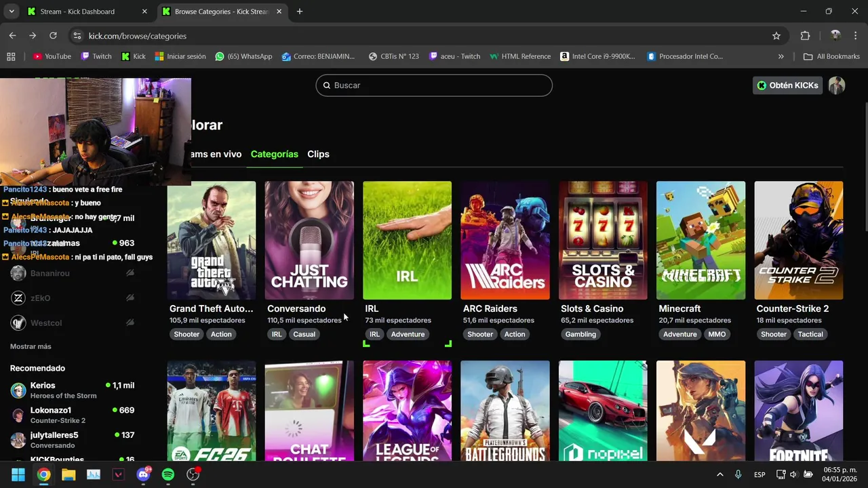
Task: Click the IRL category title text
Action: (x=372, y=308)
